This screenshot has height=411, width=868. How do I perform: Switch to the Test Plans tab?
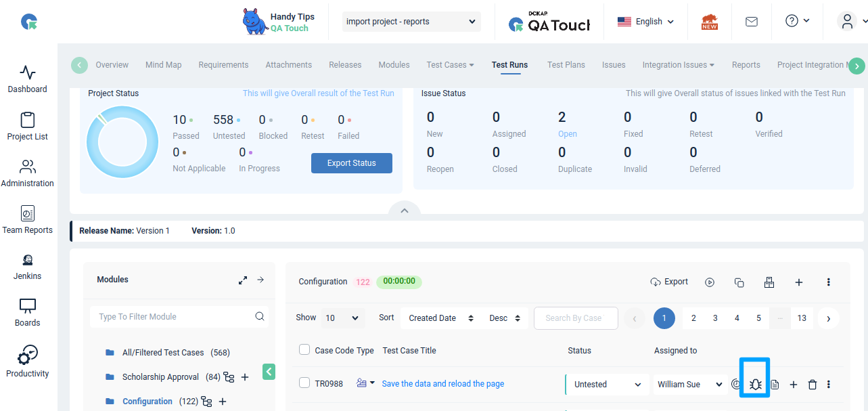(566, 65)
